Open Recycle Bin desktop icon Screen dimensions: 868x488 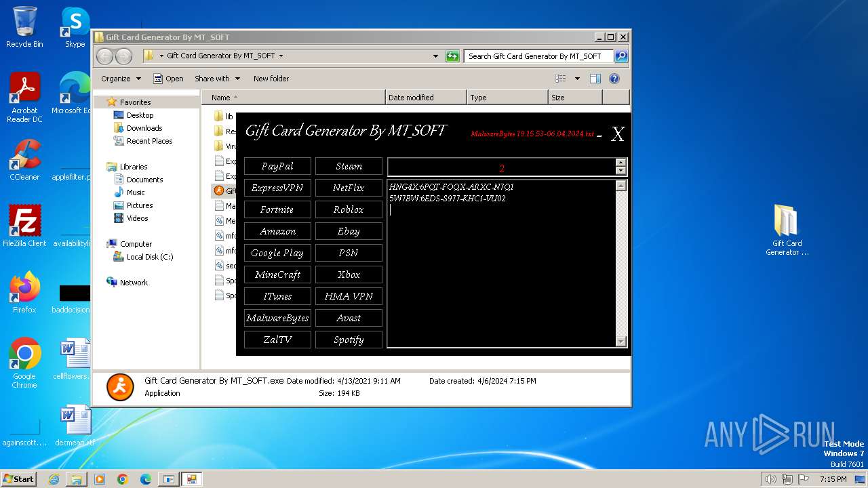click(x=24, y=27)
